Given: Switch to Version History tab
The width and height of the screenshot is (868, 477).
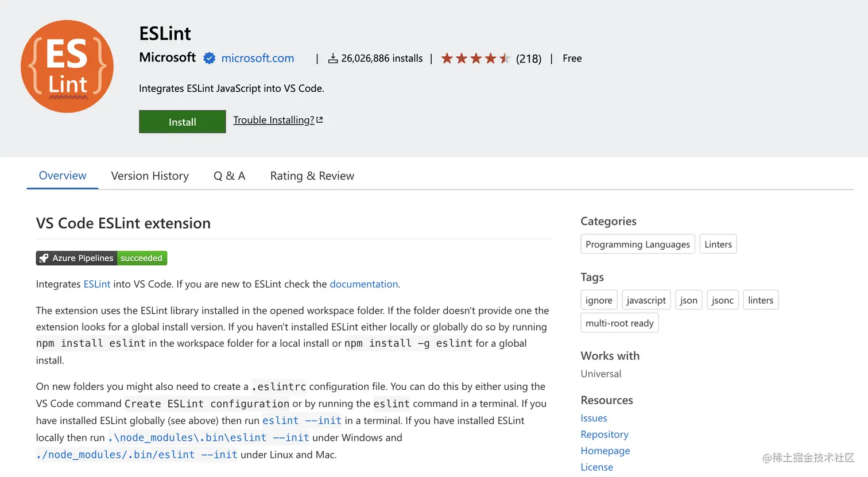Looking at the screenshot, I should [x=150, y=176].
